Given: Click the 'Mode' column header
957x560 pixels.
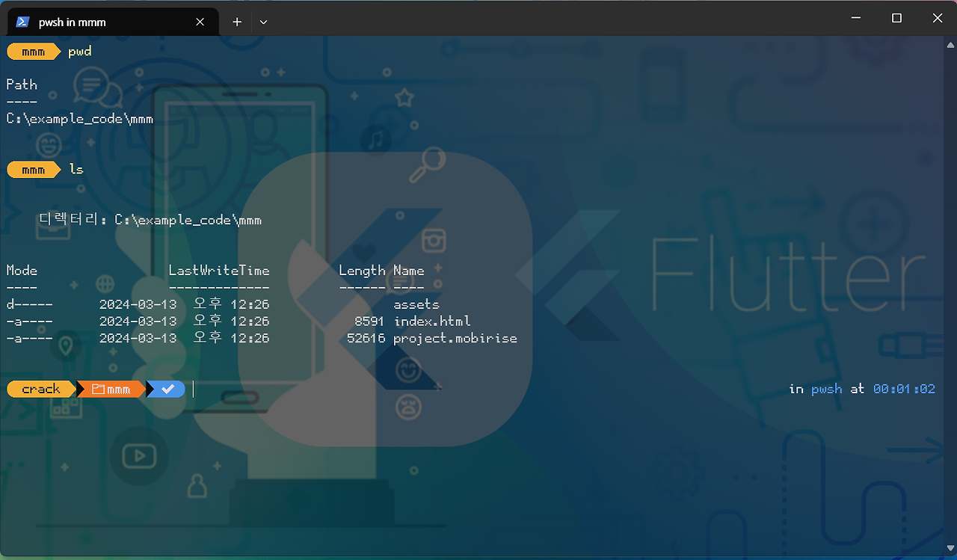Looking at the screenshot, I should click(x=22, y=271).
